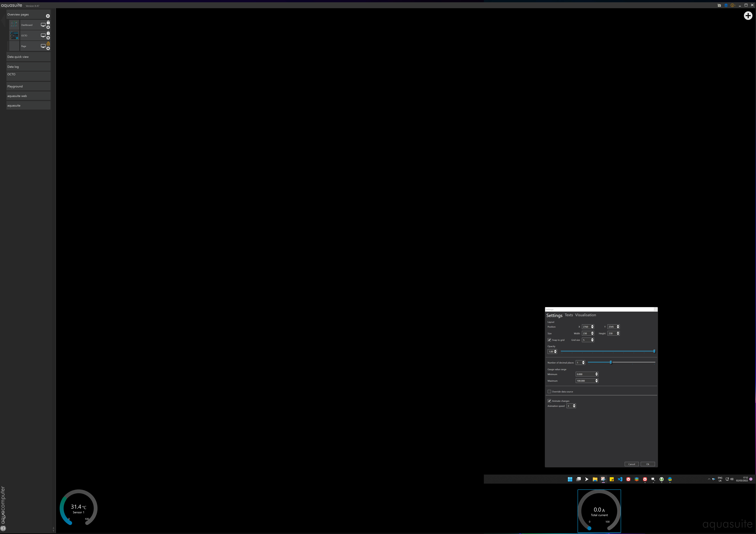756x534 pixels.
Task: Enable the Override data source checkbox
Action: (x=549, y=392)
